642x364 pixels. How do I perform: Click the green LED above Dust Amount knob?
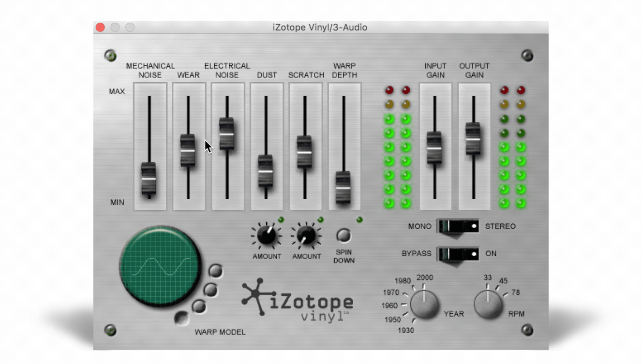click(x=281, y=220)
